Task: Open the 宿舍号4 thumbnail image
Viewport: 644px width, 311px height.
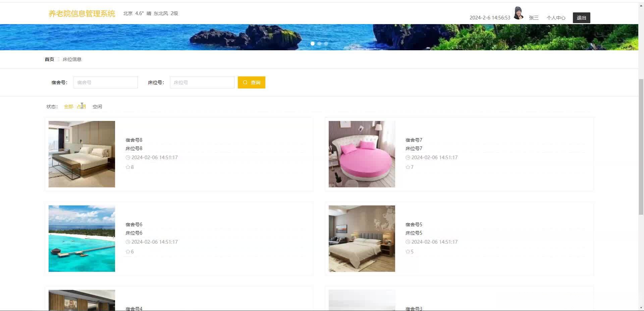Action: coord(82,300)
